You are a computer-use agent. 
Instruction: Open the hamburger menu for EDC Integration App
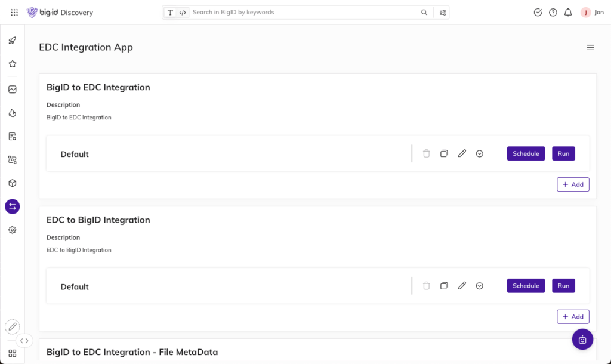[x=590, y=48]
